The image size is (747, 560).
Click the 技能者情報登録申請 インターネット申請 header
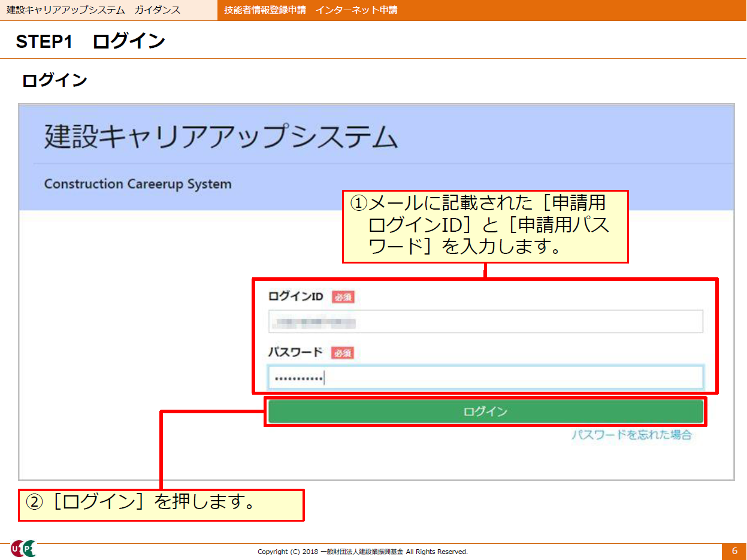[310, 10]
